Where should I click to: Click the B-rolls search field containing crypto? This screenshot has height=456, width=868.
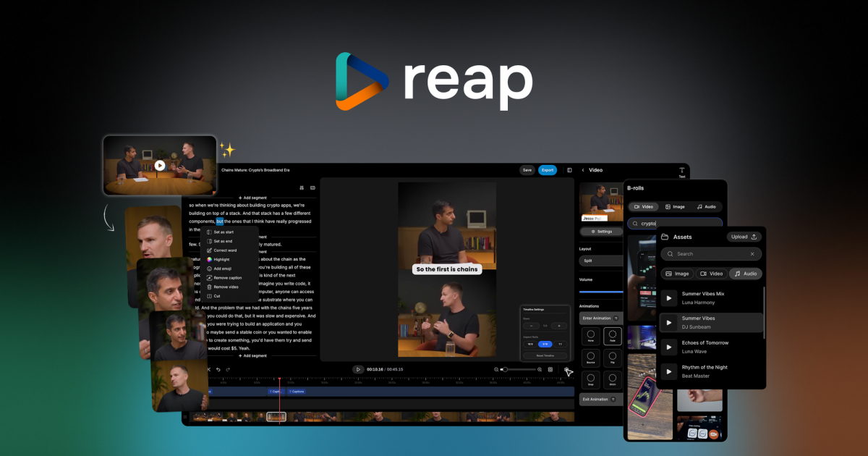[675, 224]
